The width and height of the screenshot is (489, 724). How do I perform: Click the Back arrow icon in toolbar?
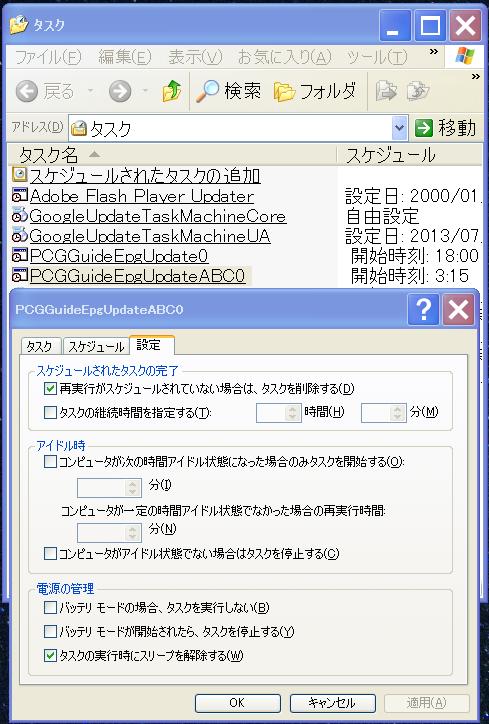tap(27, 91)
